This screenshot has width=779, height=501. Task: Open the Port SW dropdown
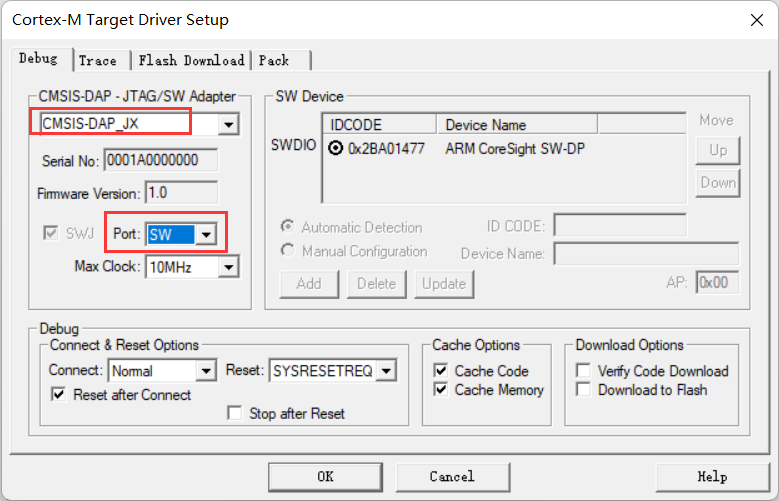(x=206, y=234)
